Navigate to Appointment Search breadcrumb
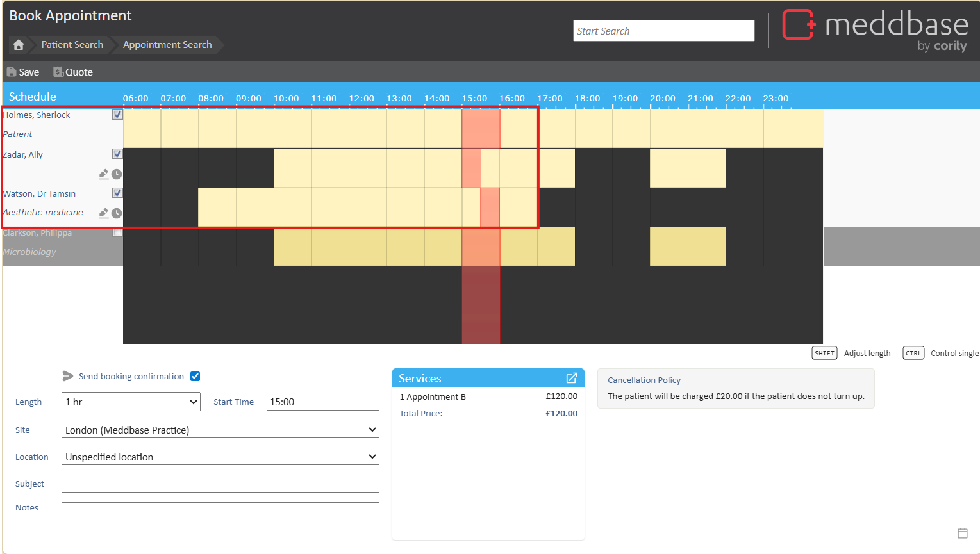This screenshot has height=554, width=980. [x=167, y=45]
